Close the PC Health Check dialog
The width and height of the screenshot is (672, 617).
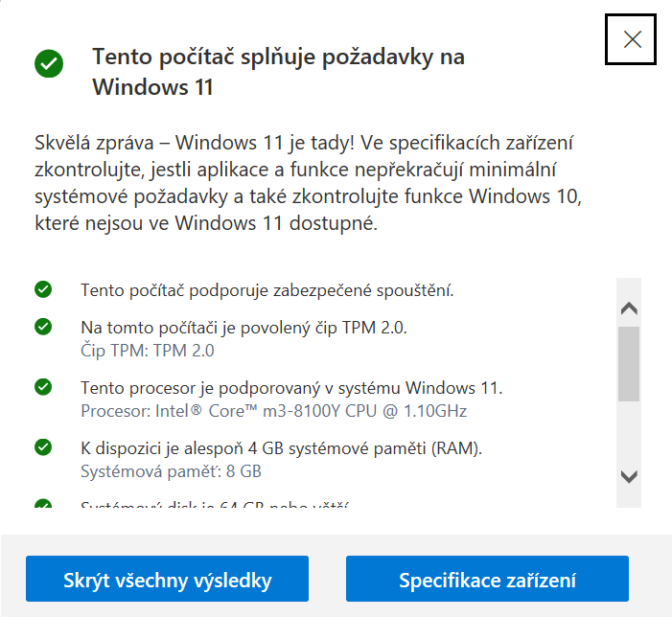point(632,39)
